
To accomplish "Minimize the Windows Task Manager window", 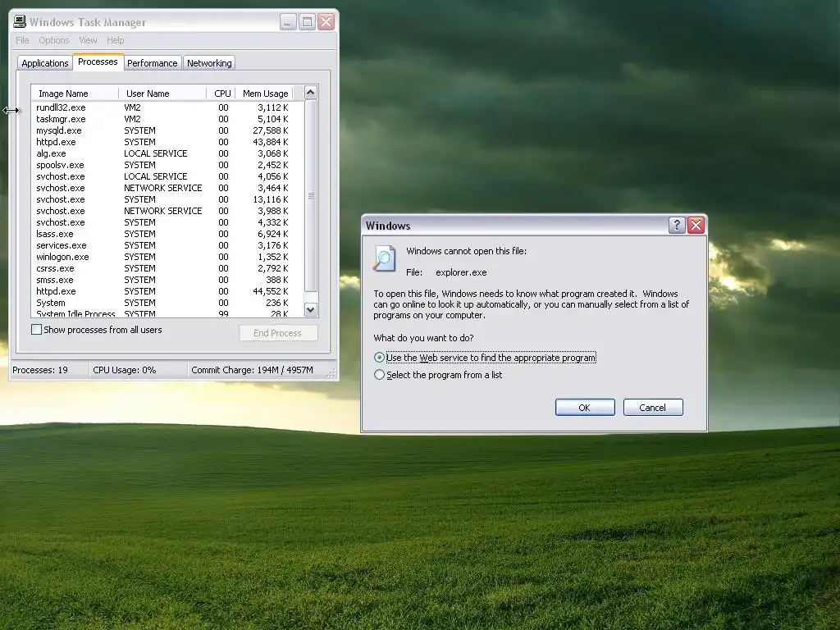I will coord(288,22).
